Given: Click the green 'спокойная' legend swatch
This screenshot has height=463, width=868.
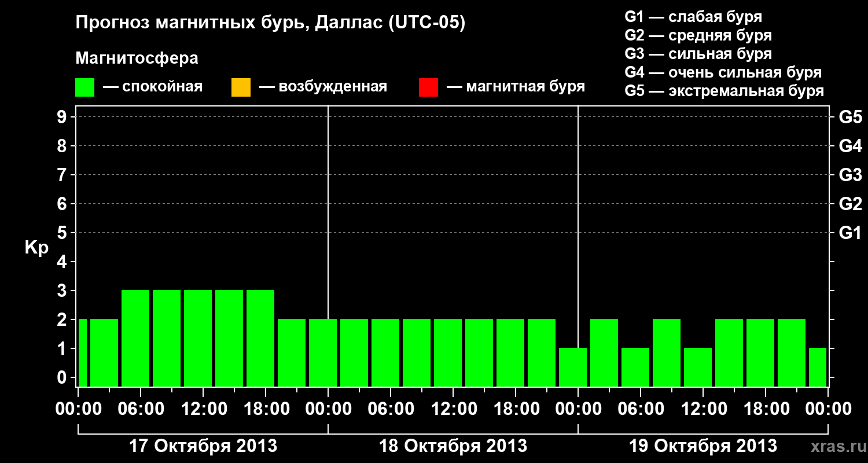Looking at the screenshot, I should click(x=85, y=87).
